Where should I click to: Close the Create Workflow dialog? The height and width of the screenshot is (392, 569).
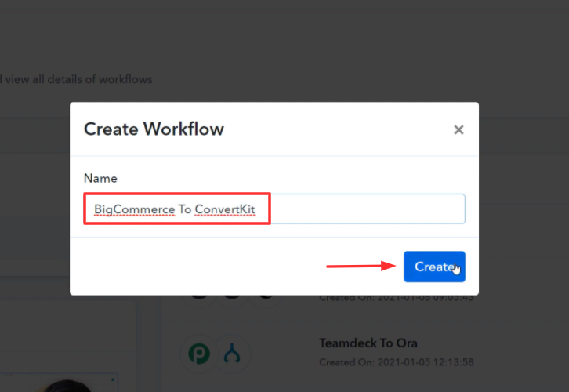(x=458, y=129)
